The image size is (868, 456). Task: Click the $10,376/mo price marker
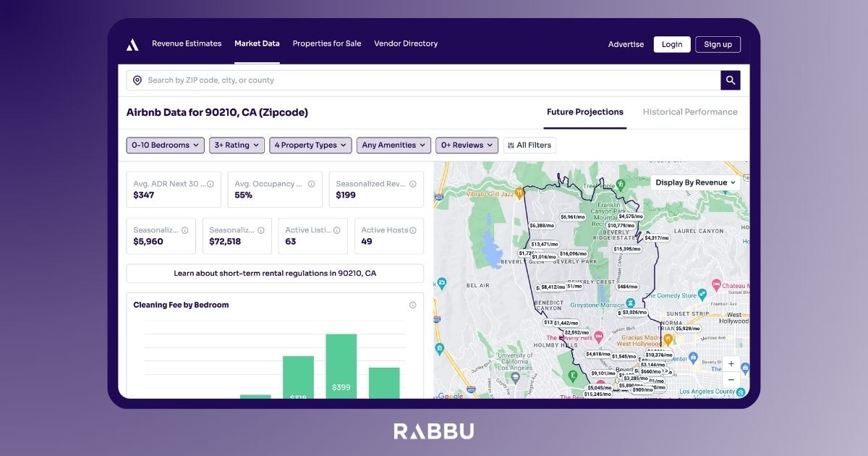coord(659,355)
